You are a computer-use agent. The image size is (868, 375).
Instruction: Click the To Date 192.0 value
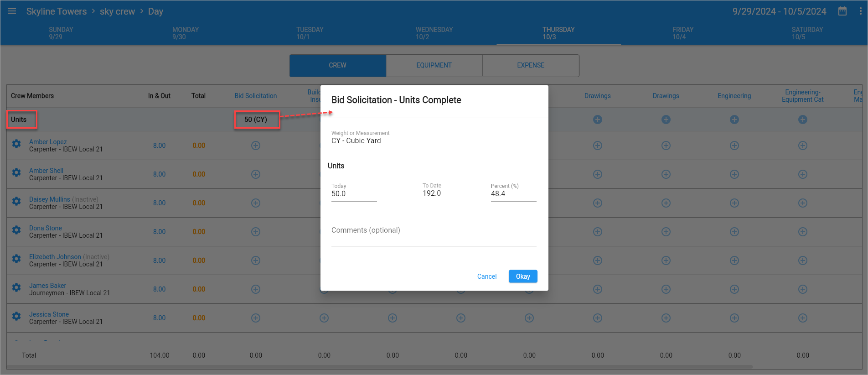(x=432, y=193)
